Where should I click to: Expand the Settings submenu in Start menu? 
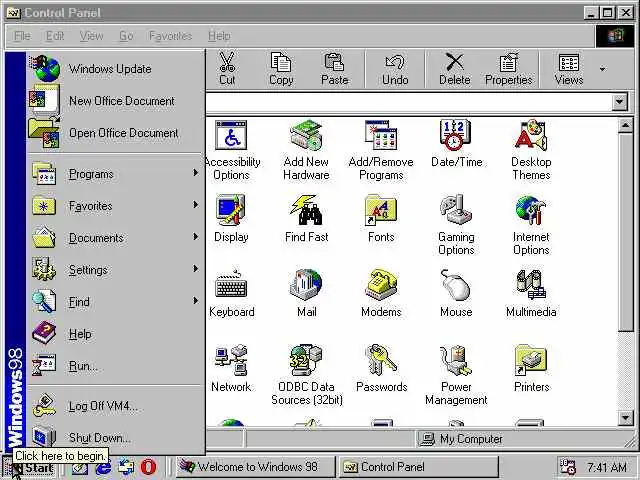click(115, 269)
